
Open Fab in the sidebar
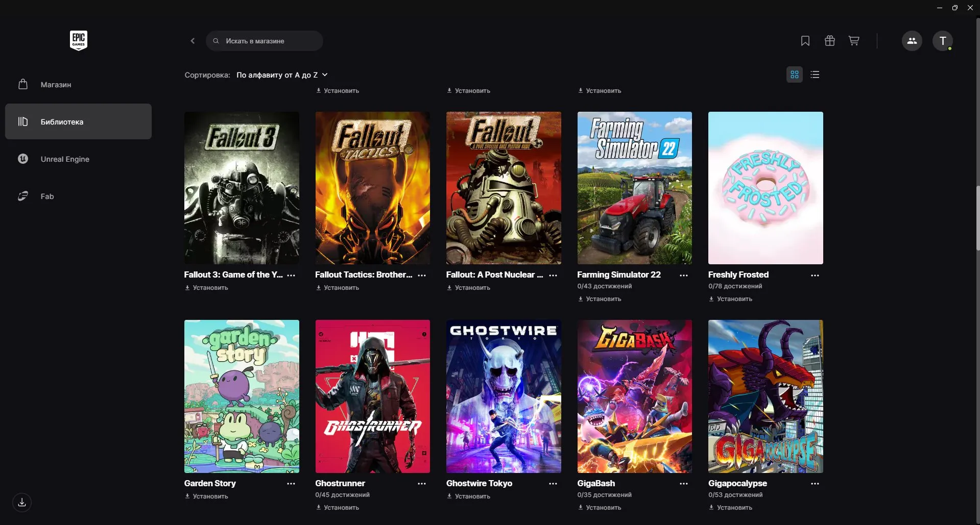78,196
